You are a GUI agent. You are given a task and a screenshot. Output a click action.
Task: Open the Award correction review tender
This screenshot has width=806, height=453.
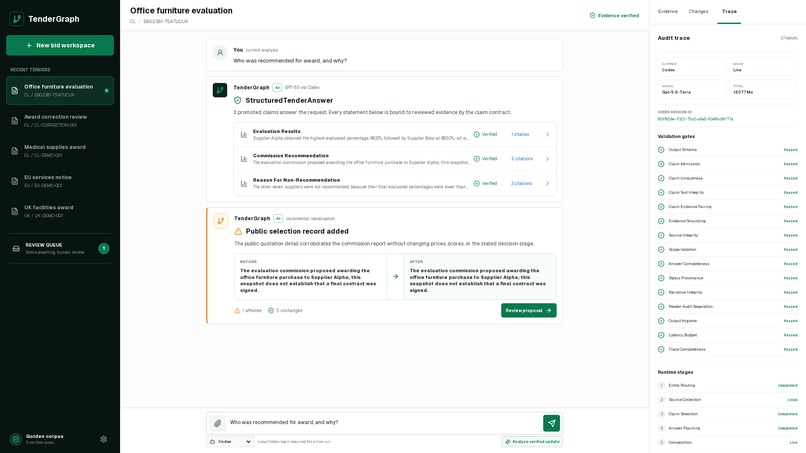pos(60,121)
